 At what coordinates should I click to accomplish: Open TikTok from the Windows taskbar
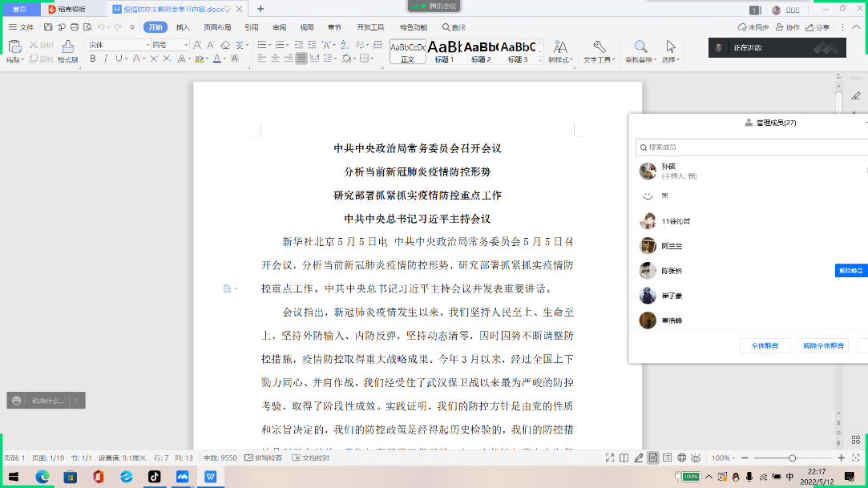pos(155,476)
